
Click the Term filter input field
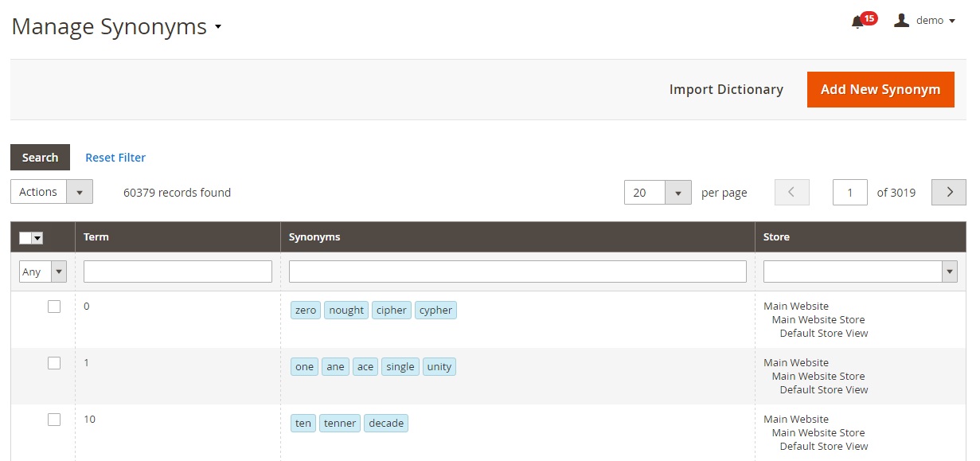[x=178, y=272]
